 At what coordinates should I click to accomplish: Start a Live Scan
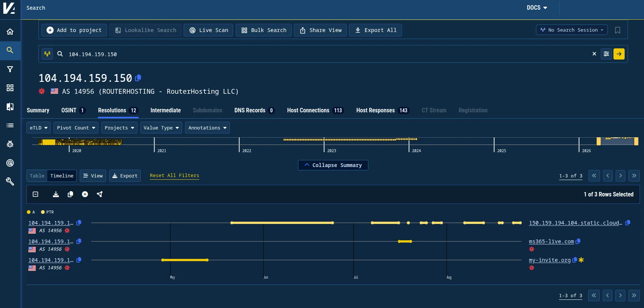[x=209, y=30]
